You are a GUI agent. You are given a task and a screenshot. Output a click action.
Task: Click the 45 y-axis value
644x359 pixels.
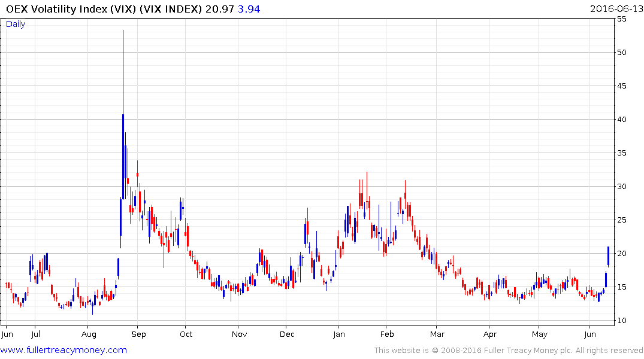621,86
